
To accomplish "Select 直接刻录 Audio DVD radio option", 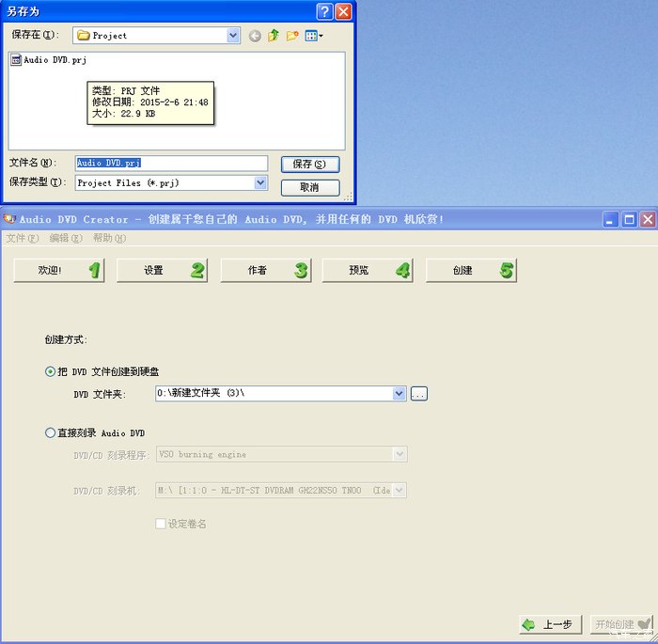I will click(51, 432).
